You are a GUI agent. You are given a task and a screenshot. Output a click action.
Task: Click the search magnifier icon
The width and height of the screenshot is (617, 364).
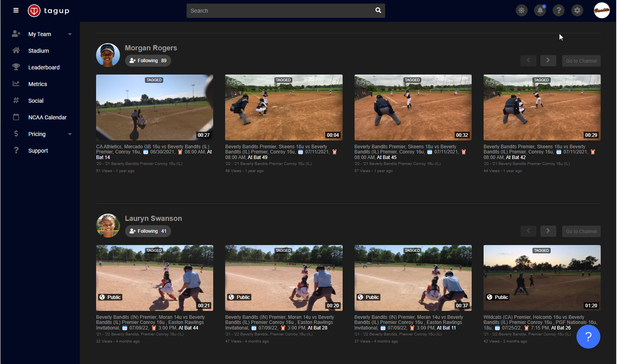378,10
